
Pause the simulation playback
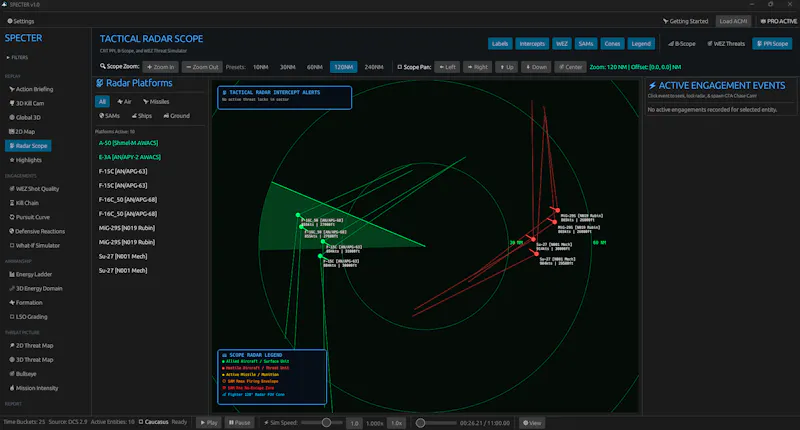(x=239, y=423)
